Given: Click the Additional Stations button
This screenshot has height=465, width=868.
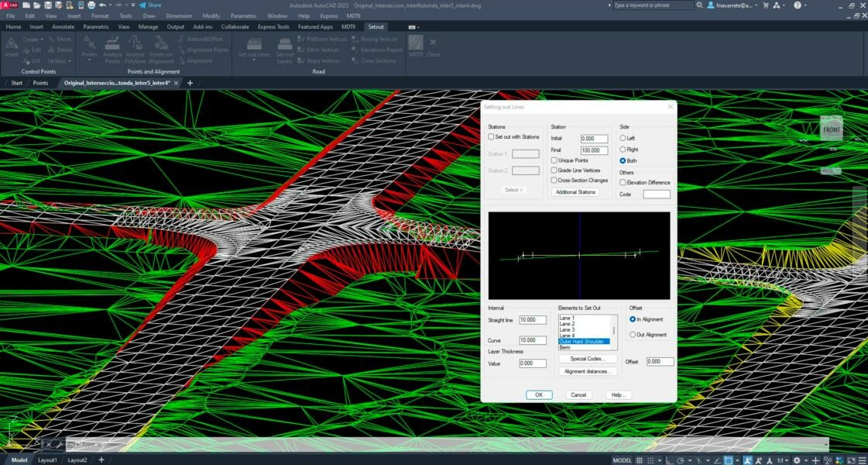Looking at the screenshot, I should 575,192.
